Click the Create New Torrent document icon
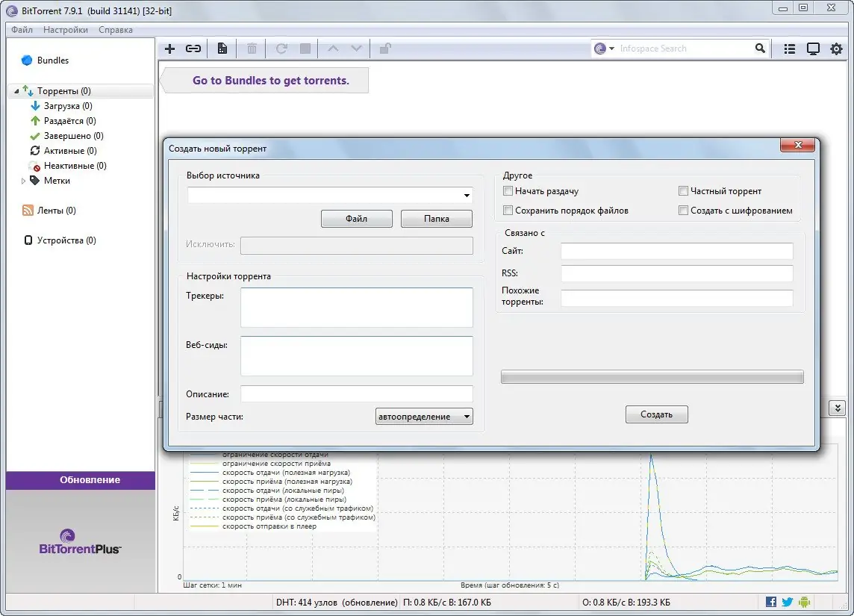This screenshot has width=854, height=616. [x=222, y=49]
